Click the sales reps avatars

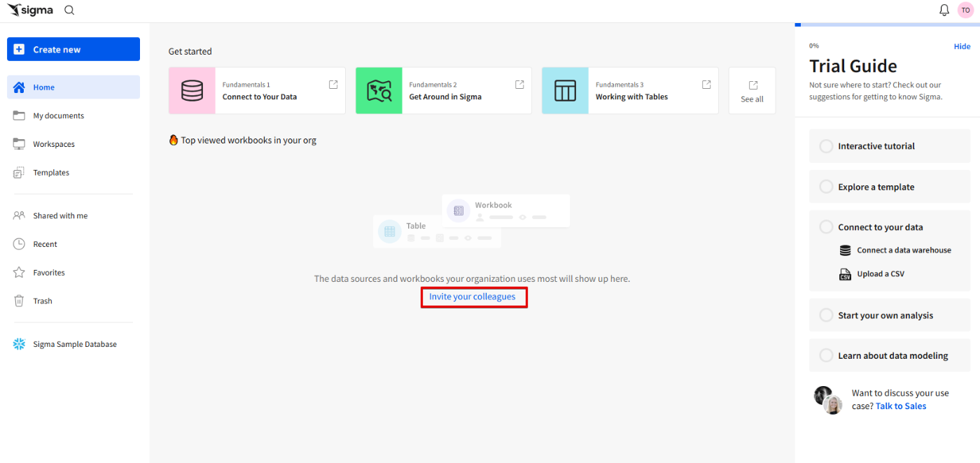828,400
